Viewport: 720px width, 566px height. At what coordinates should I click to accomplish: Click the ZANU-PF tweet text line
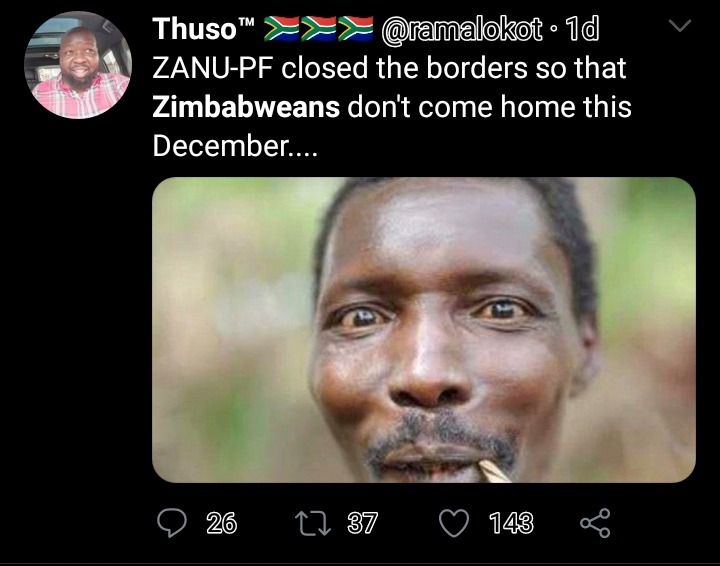point(389,68)
